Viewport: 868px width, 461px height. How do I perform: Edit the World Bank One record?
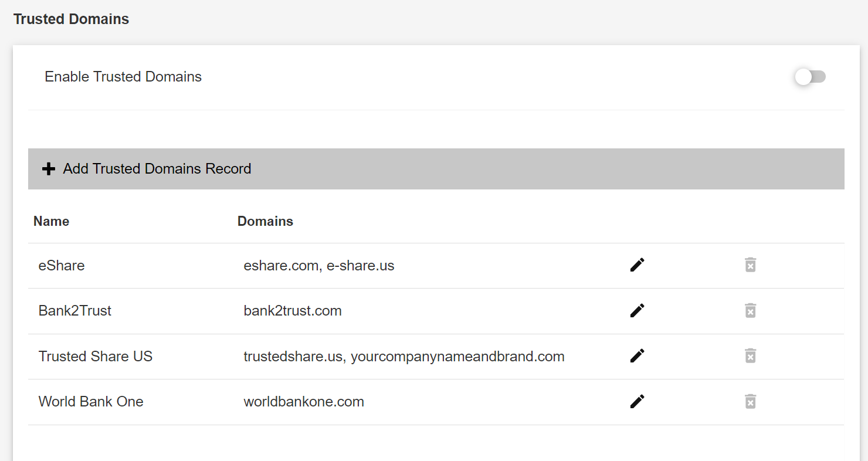pos(637,401)
